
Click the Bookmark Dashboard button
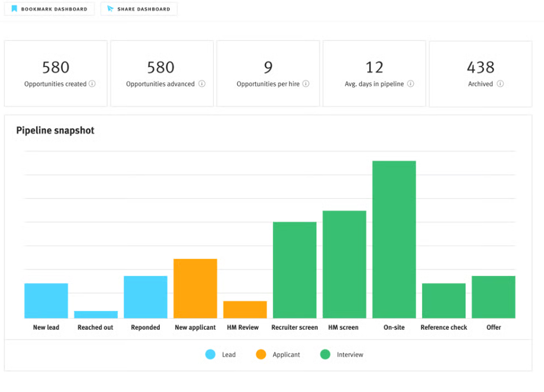click(x=49, y=8)
